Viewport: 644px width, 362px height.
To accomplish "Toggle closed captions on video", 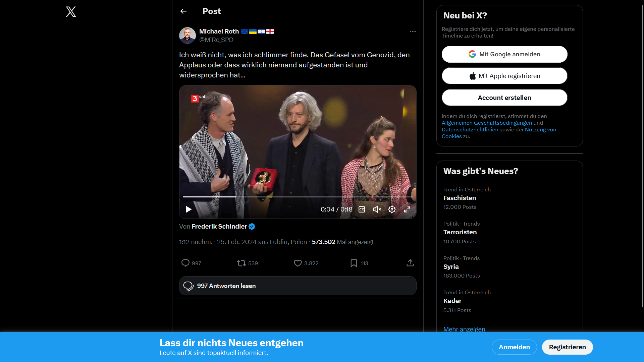I will [x=362, y=209].
